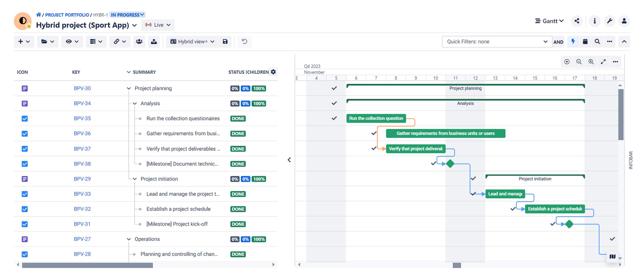Click the BPV-38 task checkbox icon
Screen dimensions: 644x276
point(25,164)
